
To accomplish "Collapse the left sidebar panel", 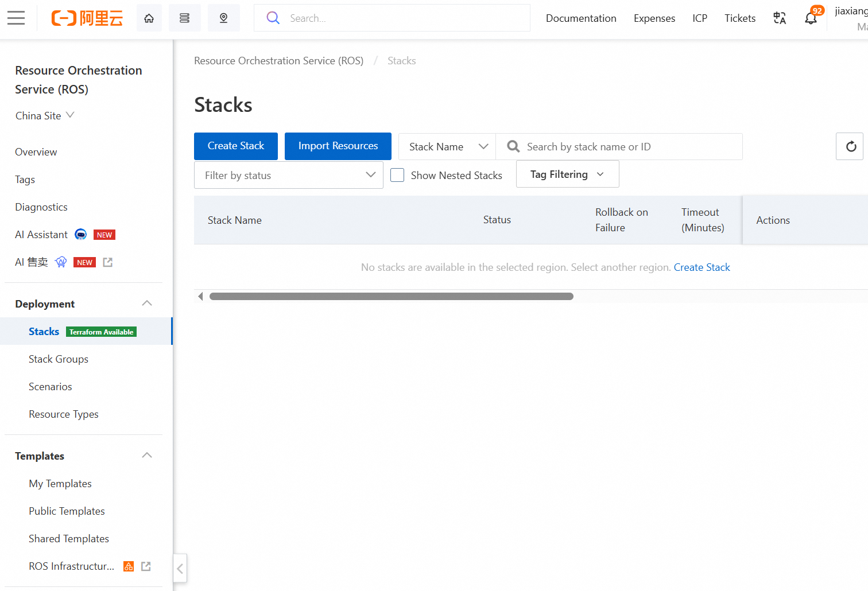I will [180, 569].
